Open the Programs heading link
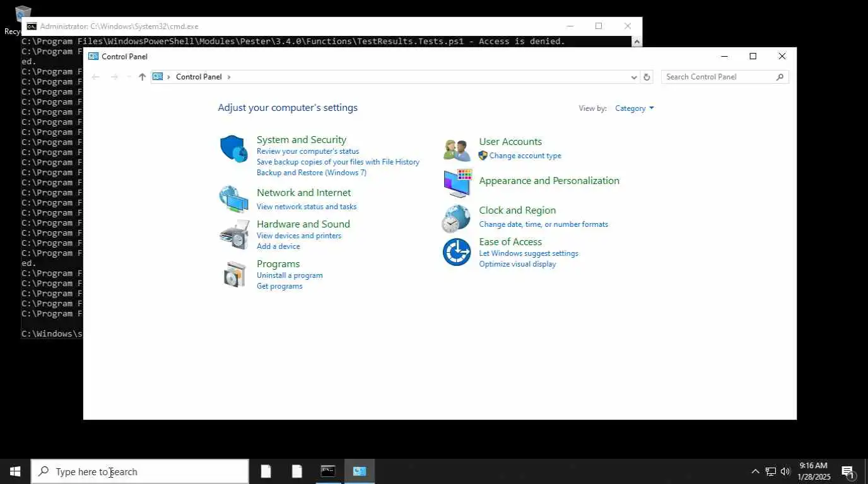This screenshot has height=484, width=868. [x=278, y=264]
